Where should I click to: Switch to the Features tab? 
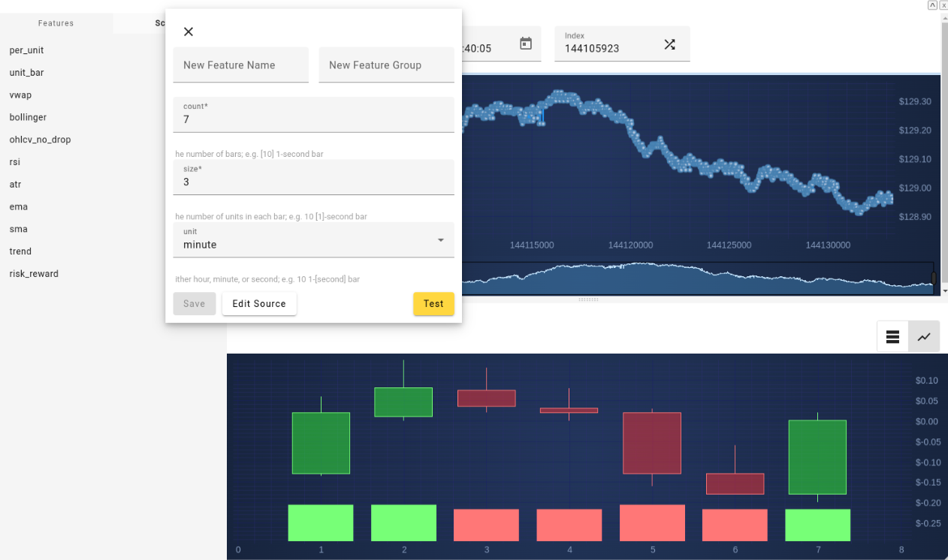click(56, 23)
